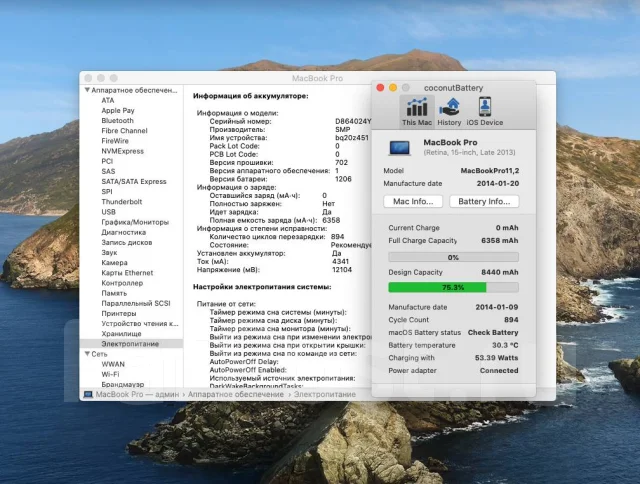Select Запись дисков in the sidebar
The image size is (640, 484).
click(x=127, y=242)
